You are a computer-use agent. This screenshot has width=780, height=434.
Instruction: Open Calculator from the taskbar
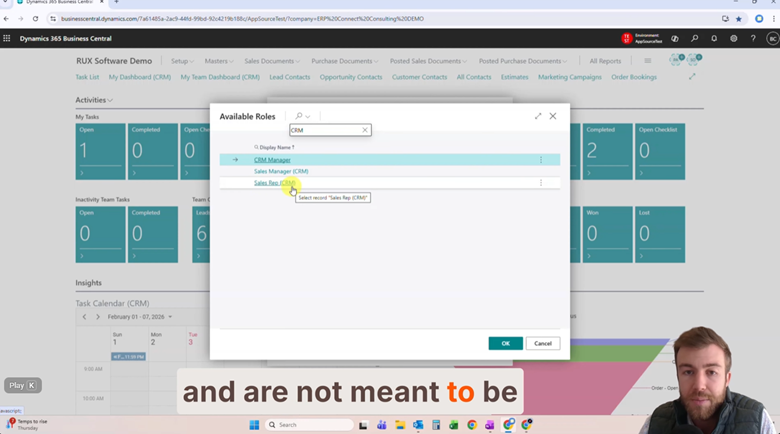pyautogui.click(x=436, y=425)
